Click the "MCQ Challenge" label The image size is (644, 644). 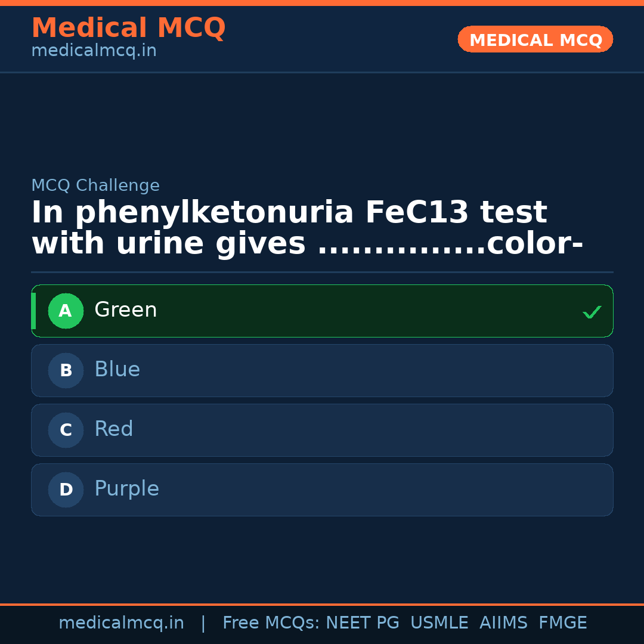pos(95,185)
